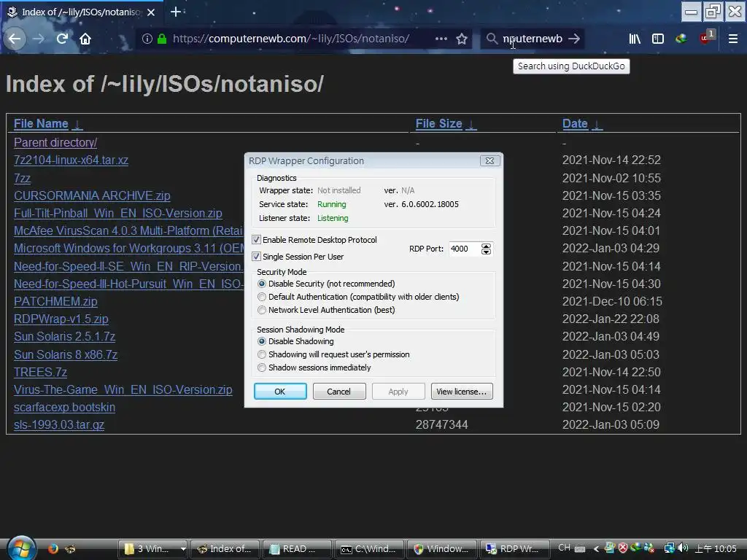
Task: Download 7z2104-linux-x64.tar.xz
Action: pyautogui.click(x=71, y=160)
